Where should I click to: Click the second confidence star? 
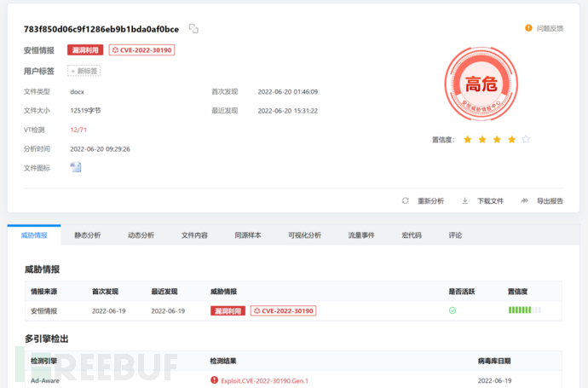482,140
